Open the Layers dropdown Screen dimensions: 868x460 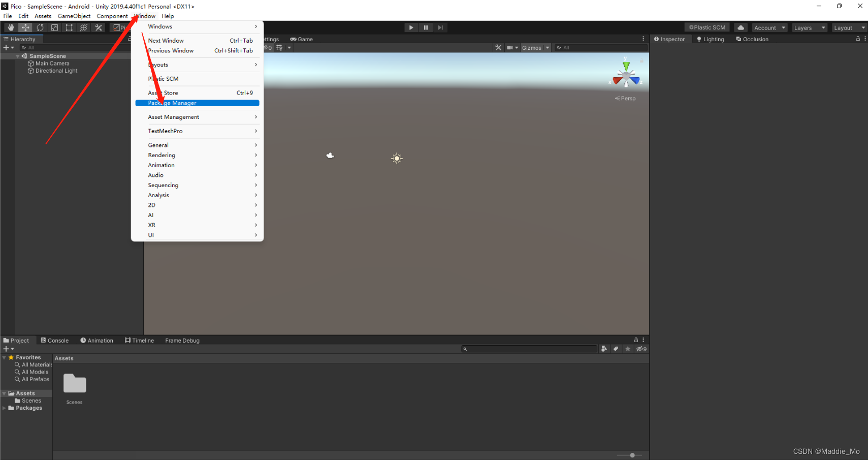click(810, 27)
